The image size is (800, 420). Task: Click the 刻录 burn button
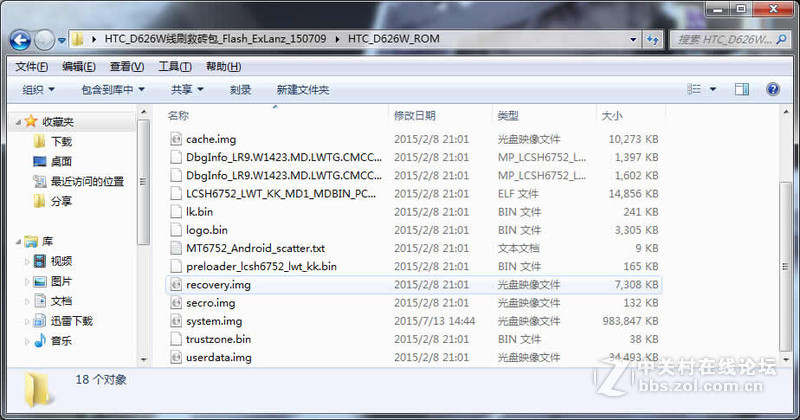pos(240,90)
